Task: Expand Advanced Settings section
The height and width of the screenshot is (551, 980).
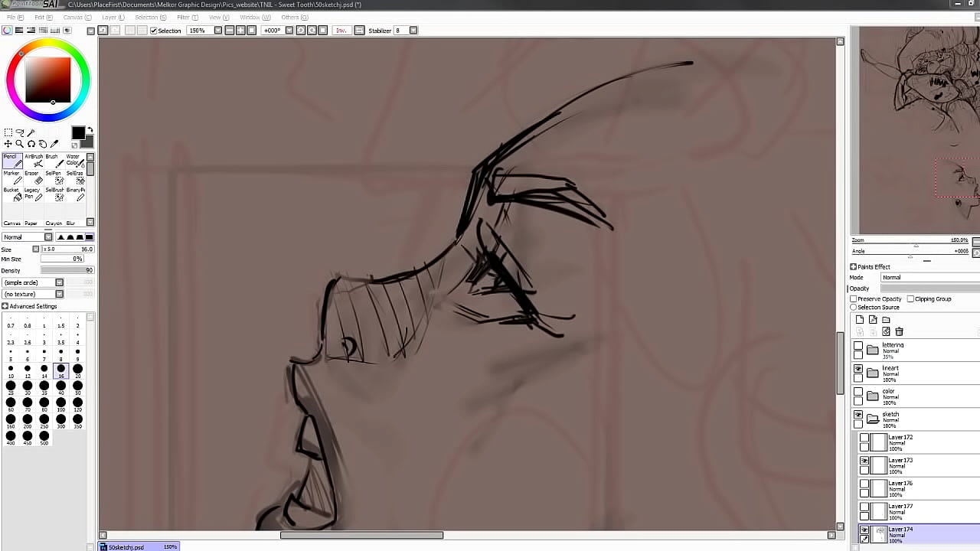Action: pyautogui.click(x=5, y=306)
